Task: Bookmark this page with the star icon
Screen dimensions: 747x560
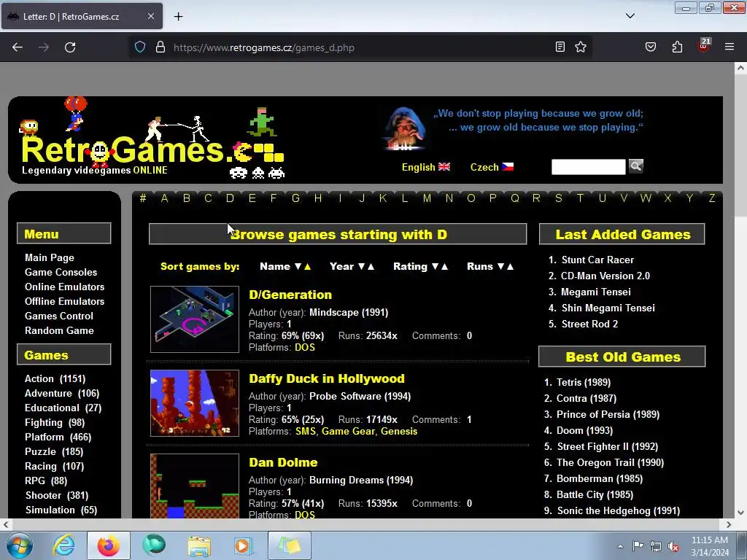Action: pos(580,47)
